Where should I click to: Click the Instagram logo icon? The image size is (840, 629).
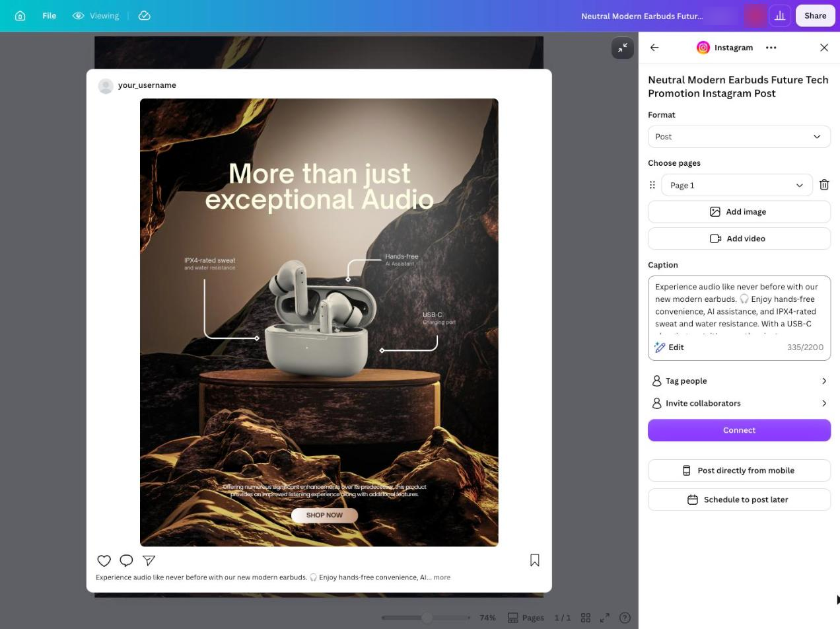tap(703, 48)
